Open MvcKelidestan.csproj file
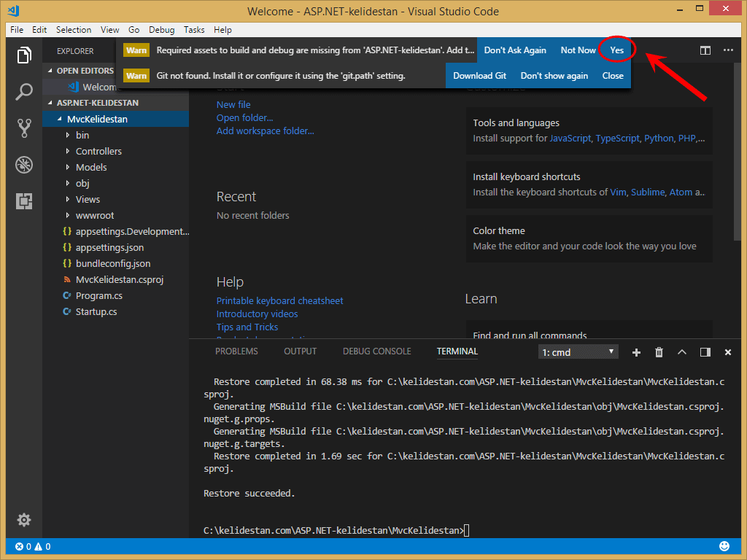Image resolution: width=747 pixels, height=560 pixels. tap(119, 279)
